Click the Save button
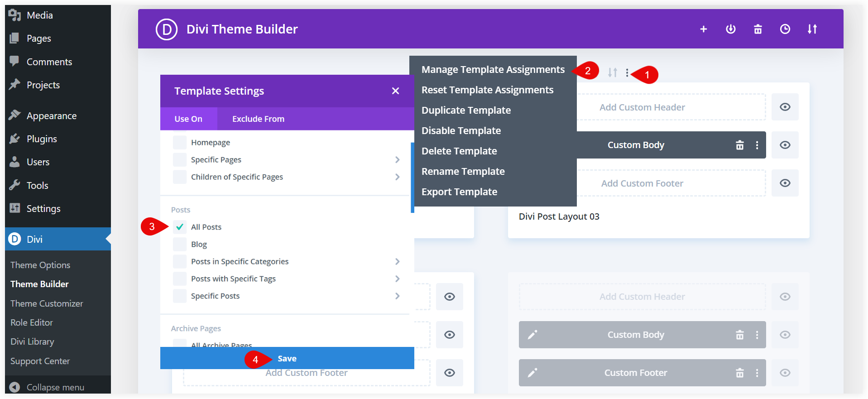 [x=287, y=358]
